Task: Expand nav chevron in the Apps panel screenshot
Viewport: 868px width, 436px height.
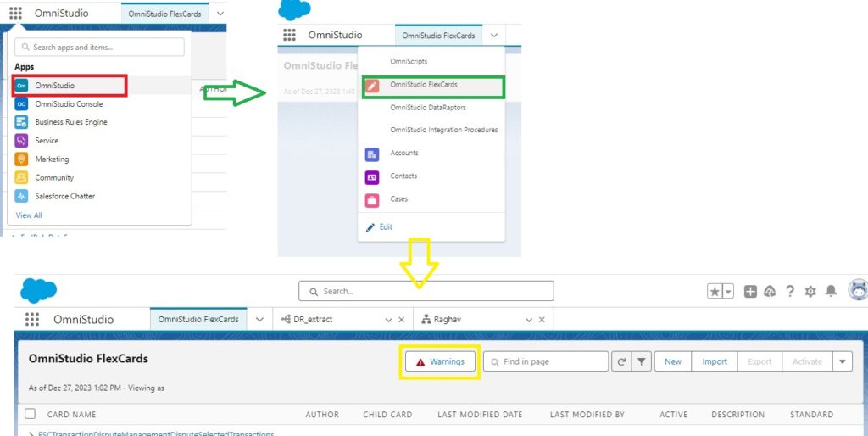Action: coord(220,14)
